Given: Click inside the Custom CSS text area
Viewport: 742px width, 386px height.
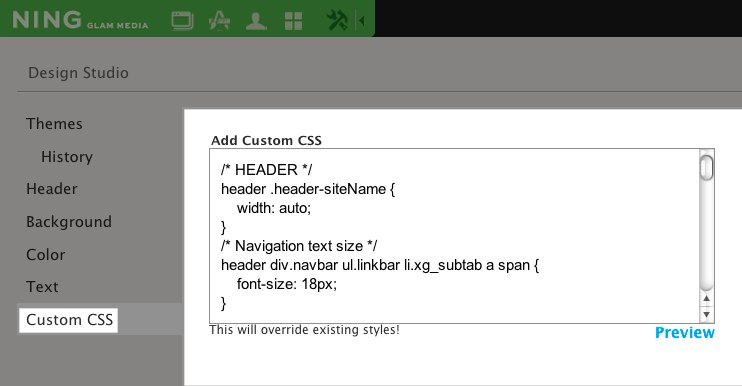Looking at the screenshot, I should (454, 236).
